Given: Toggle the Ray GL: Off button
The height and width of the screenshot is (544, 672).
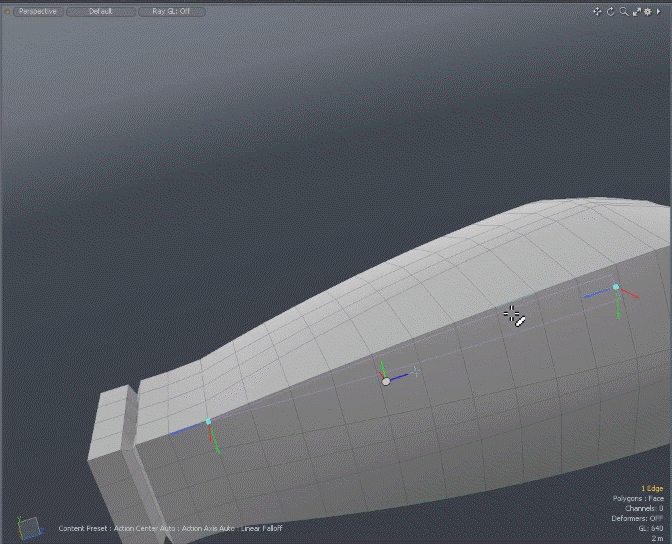Looking at the screenshot, I should (171, 12).
